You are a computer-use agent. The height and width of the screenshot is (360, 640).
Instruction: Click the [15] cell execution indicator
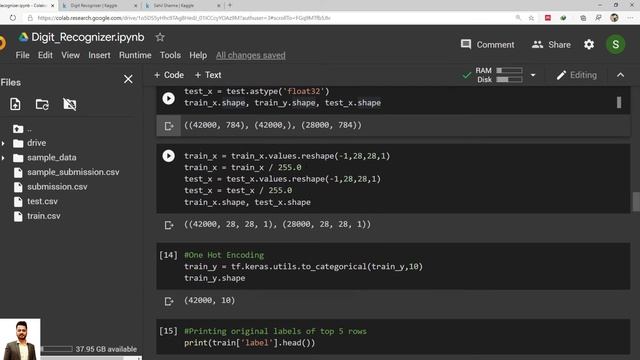(x=168, y=331)
